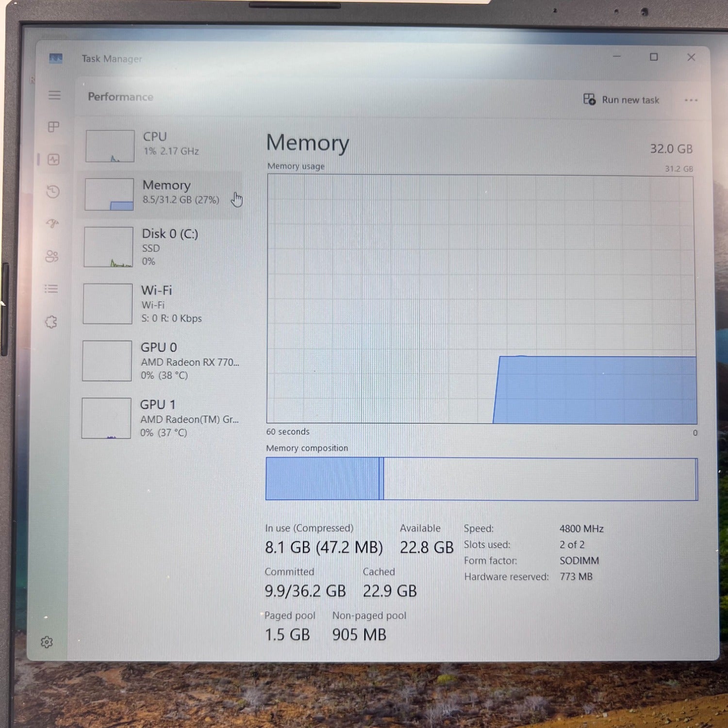
Task: Select GPU 1 AMD Radeon(TM) entry
Action: click(159, 418)
